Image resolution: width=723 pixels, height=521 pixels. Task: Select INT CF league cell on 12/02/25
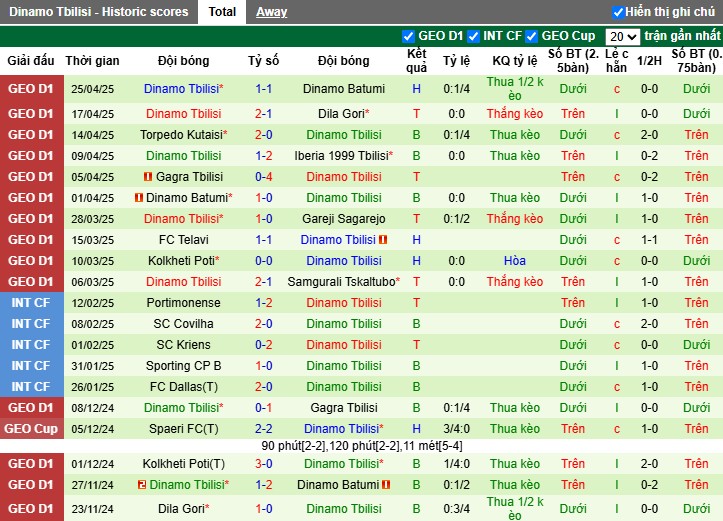point(31,303)
